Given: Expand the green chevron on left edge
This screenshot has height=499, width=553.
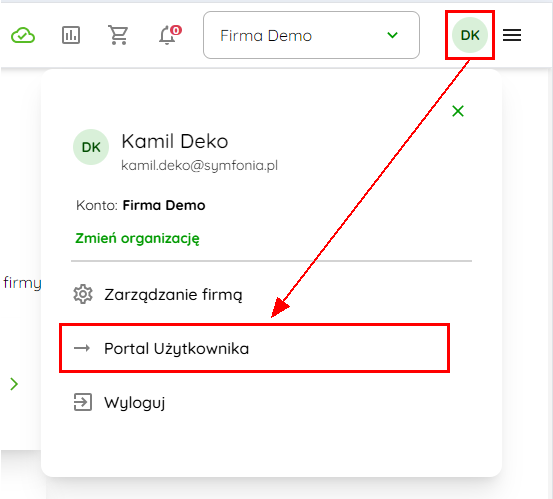Looking at the screenshot, I should pos(14,384).
